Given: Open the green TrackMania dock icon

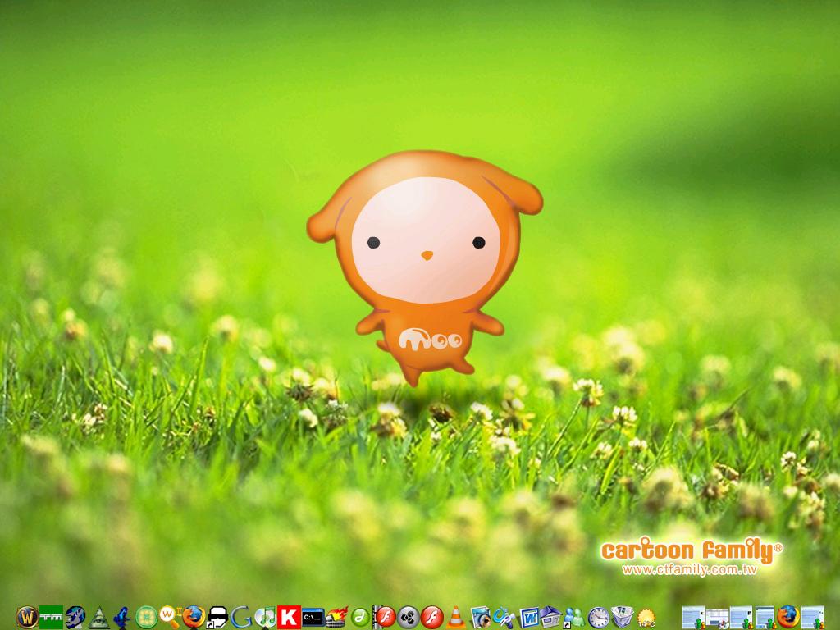Looking at the screenshot, I should click(51, 617).
